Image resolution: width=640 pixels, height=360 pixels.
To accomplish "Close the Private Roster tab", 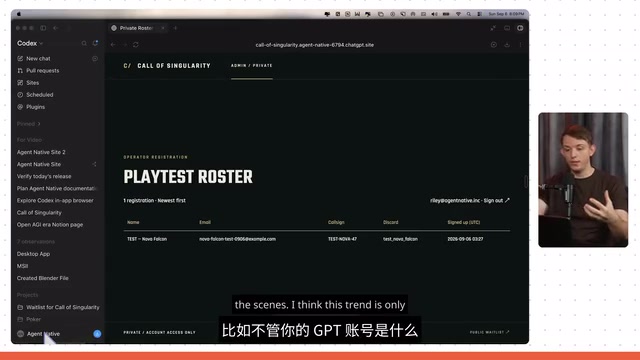I will 163,28.
